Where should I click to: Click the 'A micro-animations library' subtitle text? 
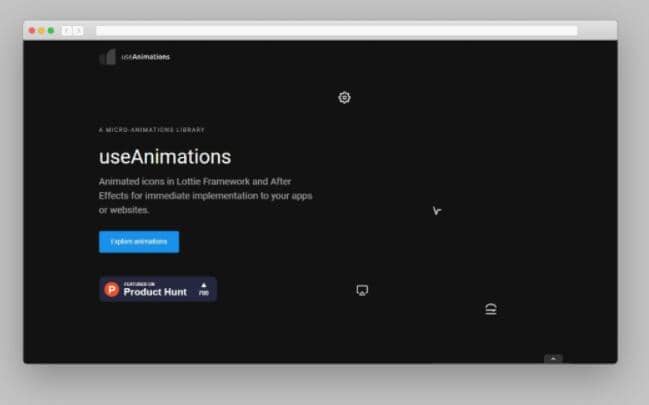(152, 130)
